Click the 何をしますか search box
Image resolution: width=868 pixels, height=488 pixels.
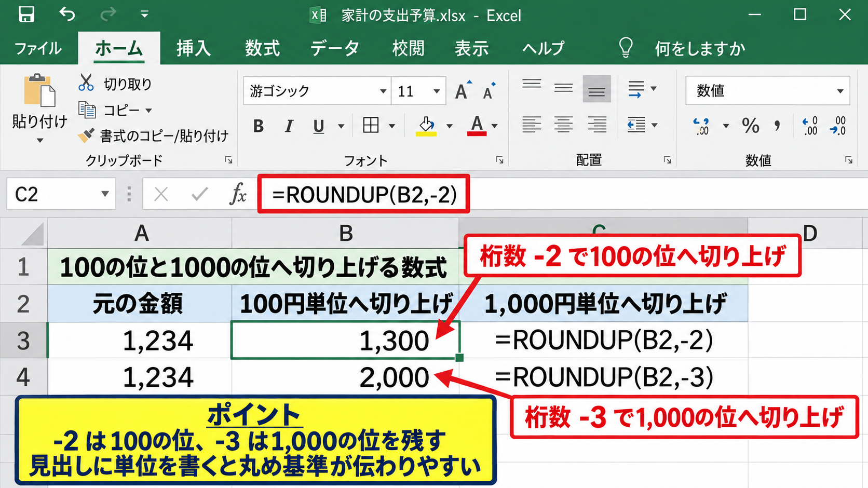(700, 48)
